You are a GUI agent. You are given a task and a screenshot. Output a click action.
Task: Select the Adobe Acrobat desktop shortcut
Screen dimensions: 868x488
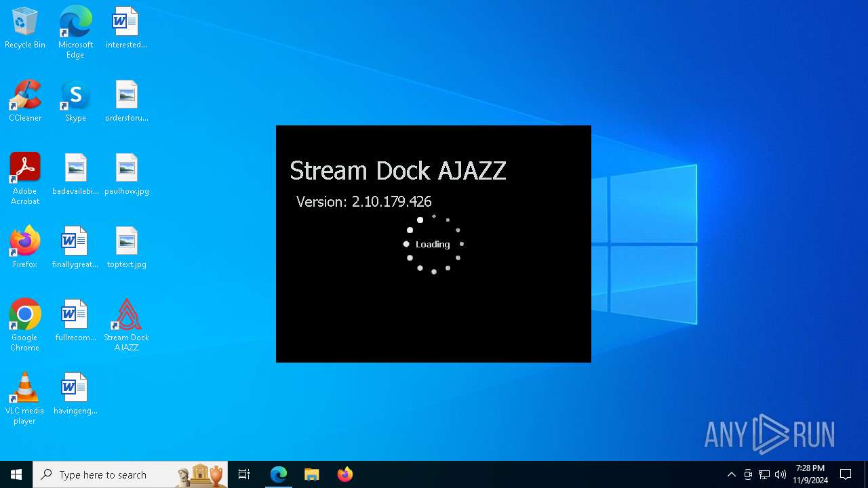25,179
